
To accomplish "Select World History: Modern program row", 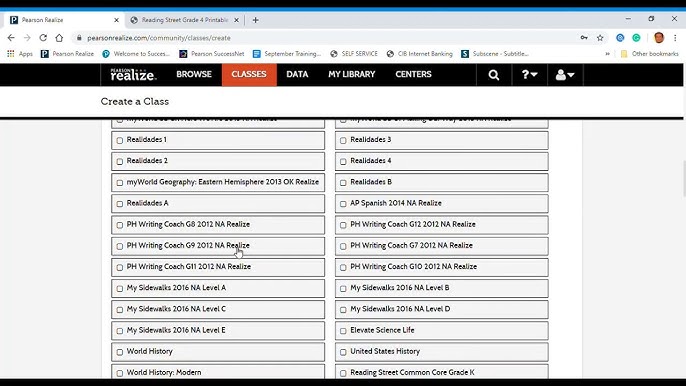I will coord(218,372).
